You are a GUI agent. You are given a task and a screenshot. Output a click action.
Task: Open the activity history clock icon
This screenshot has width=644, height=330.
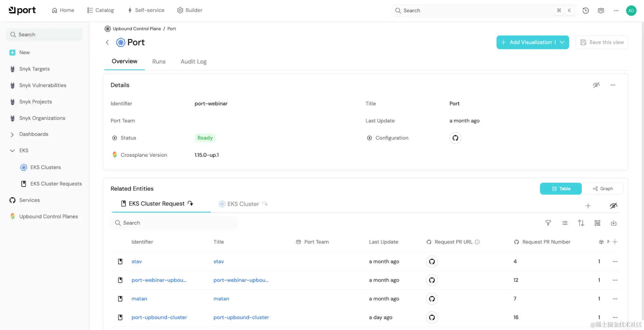pyautogui.click(x=586, y=11)
